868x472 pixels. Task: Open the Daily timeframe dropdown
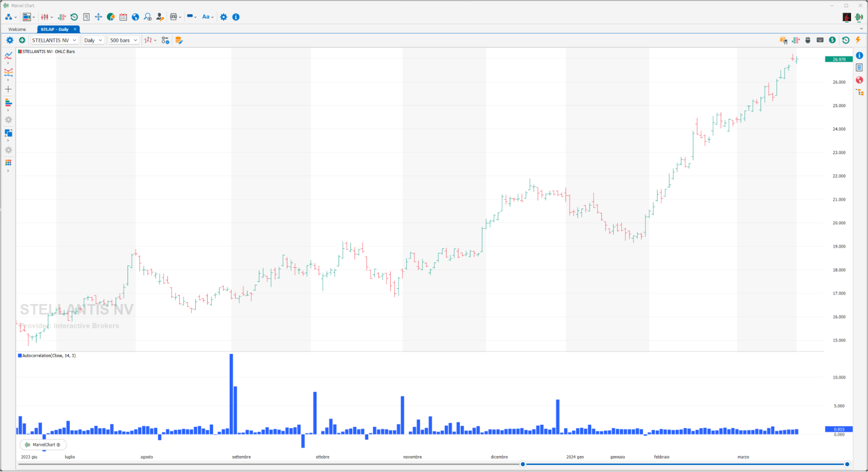point(93,40)
